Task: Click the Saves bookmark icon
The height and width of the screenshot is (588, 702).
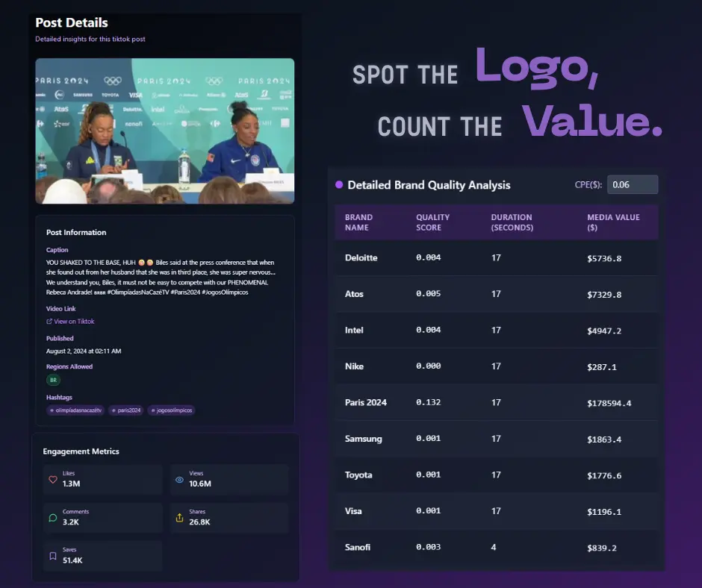Action: point(53,556)
